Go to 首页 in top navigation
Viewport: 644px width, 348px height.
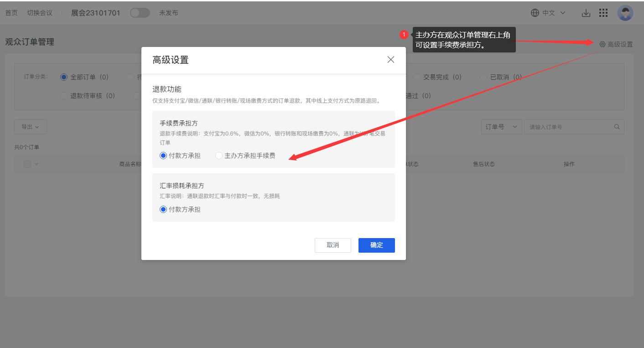pyautogui.click(x=11, y=13)
